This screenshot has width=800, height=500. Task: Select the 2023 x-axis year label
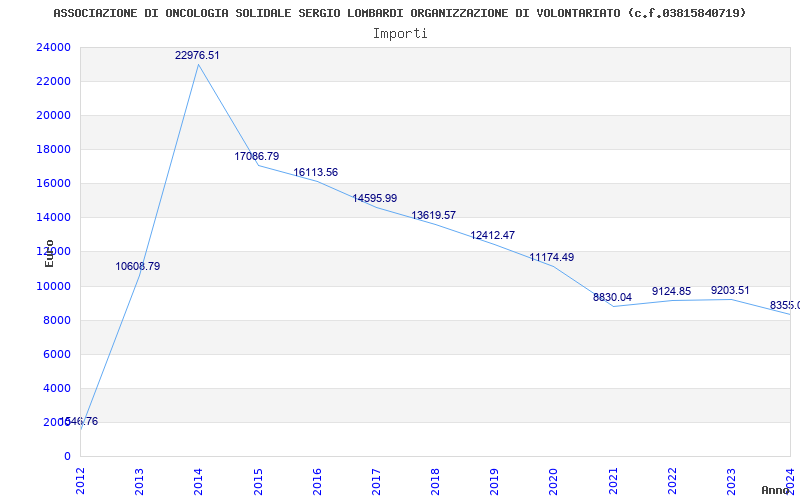click(731, 481)
